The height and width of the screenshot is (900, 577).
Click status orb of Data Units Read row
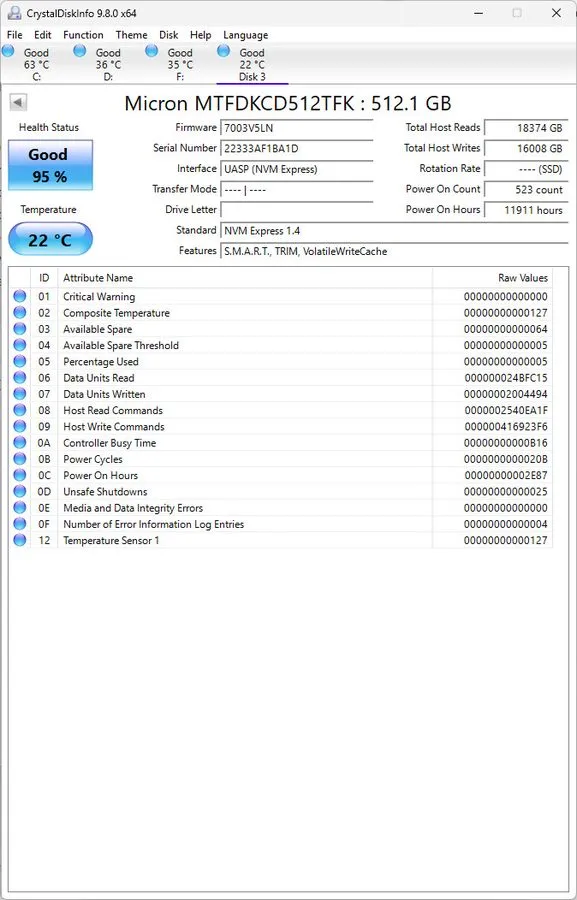click(20, 378)
